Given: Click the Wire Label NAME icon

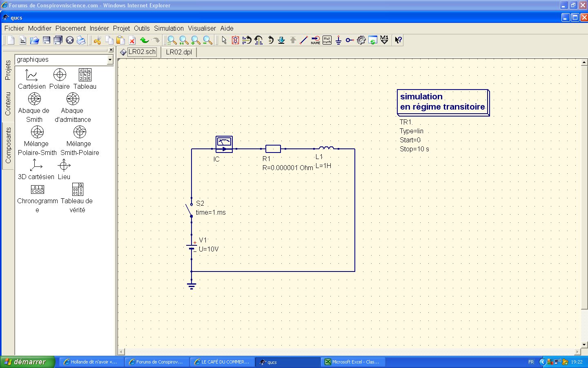Looking at the screenshot, I should pyautogui.click(x=315, y=40).
